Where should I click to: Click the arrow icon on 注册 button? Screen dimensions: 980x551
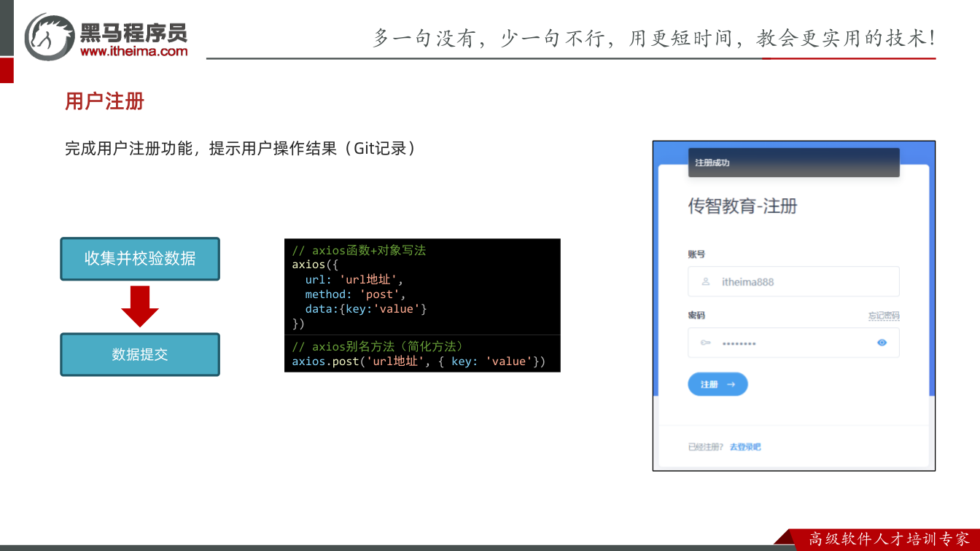coord(731,384)
